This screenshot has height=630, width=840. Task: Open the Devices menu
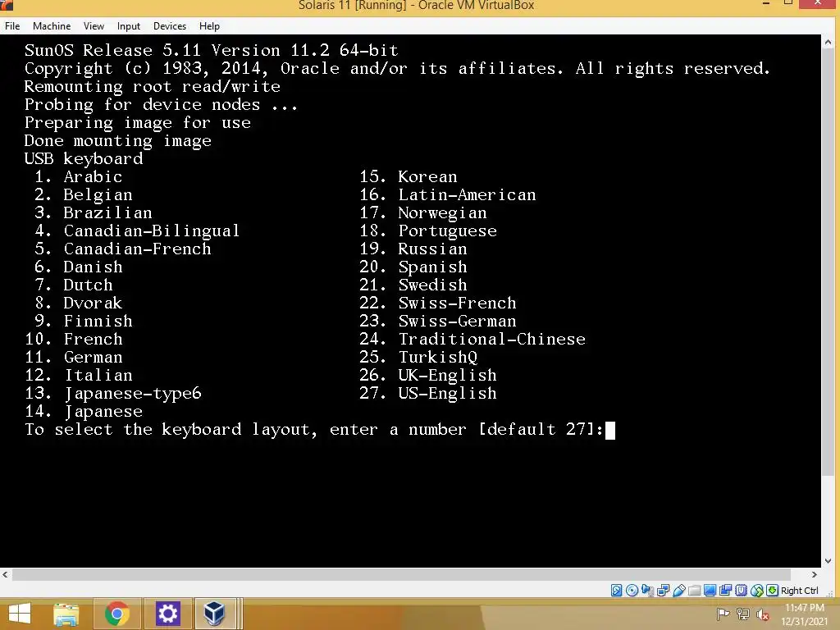tap(170, 25)
